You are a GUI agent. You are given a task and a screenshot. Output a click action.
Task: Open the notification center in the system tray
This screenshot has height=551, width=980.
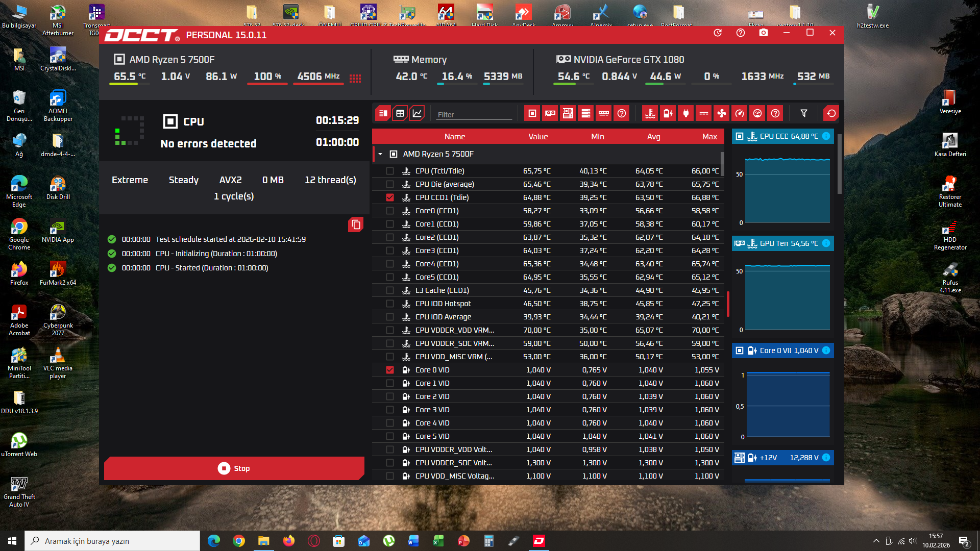(964, 541)
